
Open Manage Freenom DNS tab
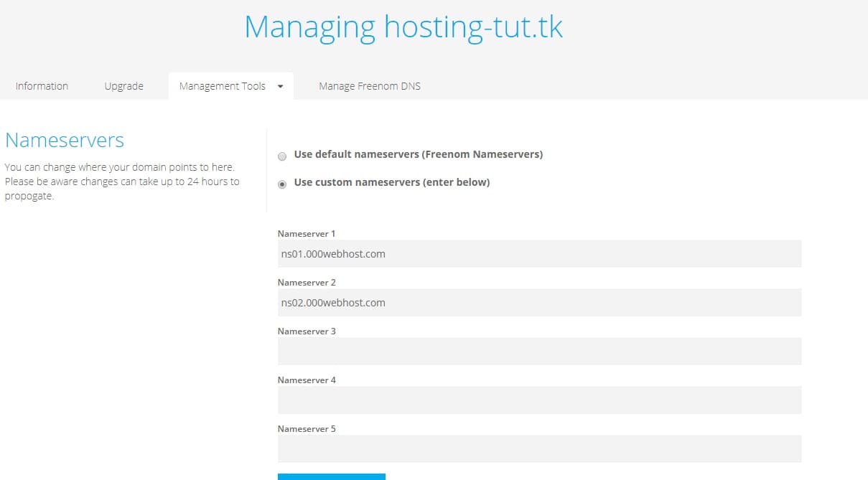click(x=370, y=86)
